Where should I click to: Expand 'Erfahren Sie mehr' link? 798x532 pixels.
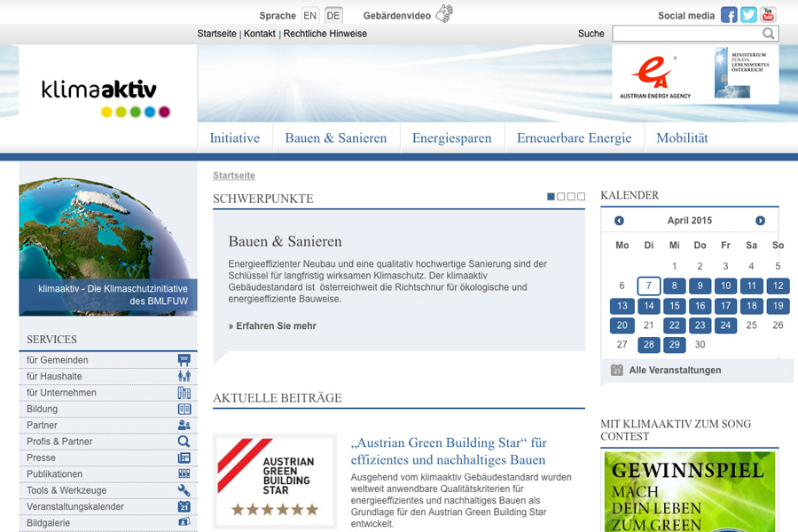coord(272,326)
